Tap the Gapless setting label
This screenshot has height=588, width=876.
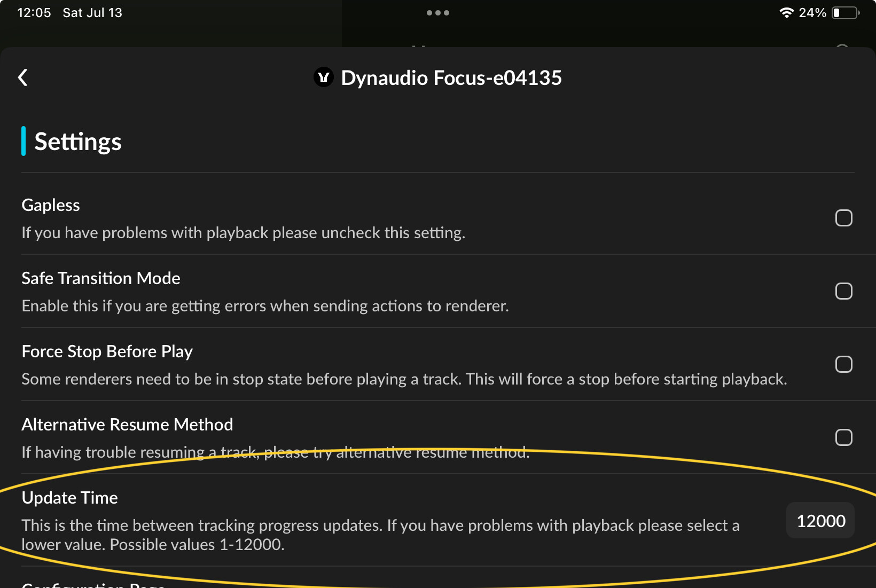tap(51, 205)
